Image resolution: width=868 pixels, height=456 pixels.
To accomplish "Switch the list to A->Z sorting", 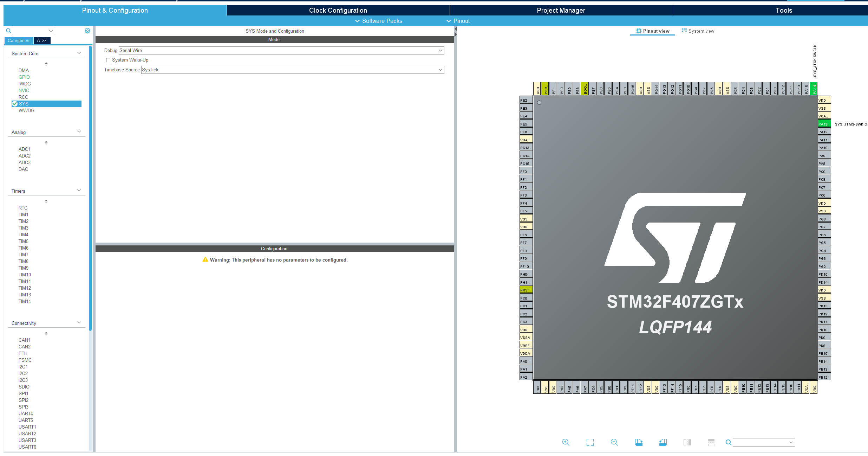I will [x=42, y=41].
